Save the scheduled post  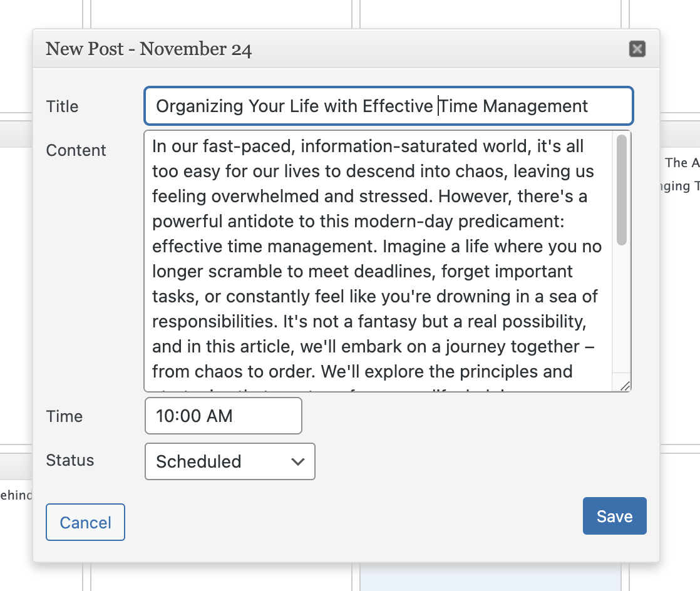614,516
